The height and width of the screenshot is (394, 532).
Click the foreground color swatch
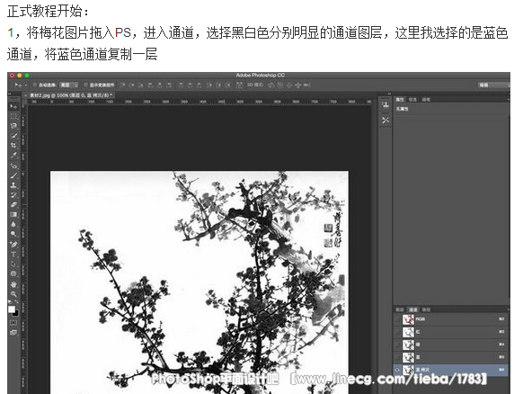click(12, 309)
